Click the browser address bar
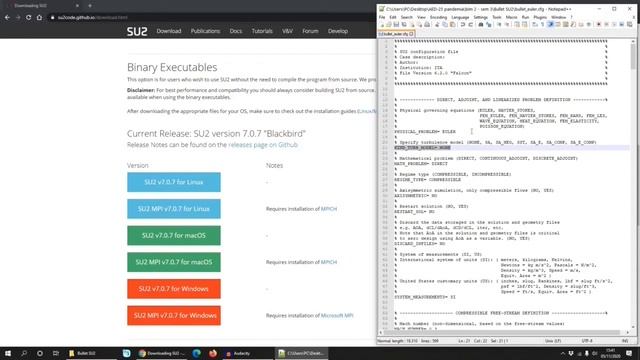 click(212, 18)
